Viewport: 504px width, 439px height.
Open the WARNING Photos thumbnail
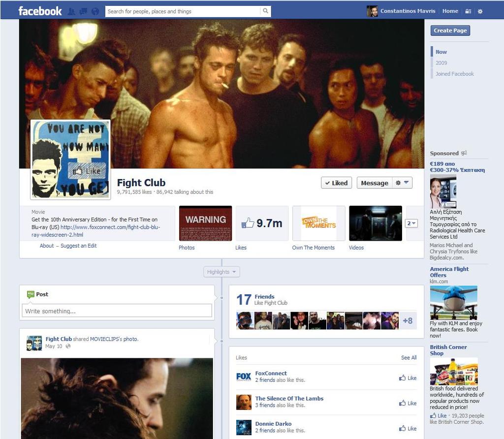tap(205, 223)
